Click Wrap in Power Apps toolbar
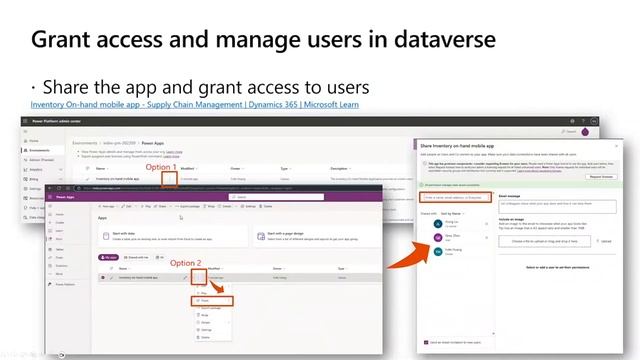 point(209,207)
